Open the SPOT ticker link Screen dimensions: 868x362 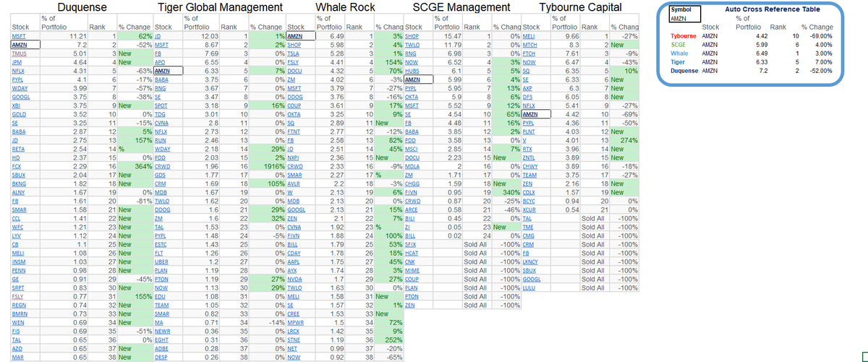[161, 105]
